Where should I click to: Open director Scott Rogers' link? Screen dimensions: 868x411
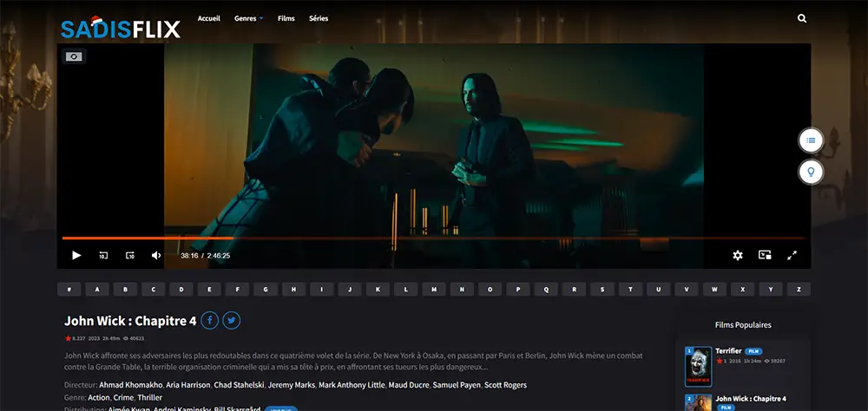(x=505, y=385)
